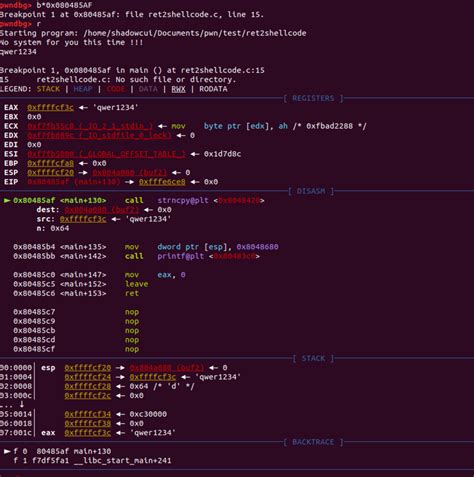This screenshot has width=474, height=477.
Task: Click stack address 0xffffcf24 in the STACK pane
Action: [88, 377]
